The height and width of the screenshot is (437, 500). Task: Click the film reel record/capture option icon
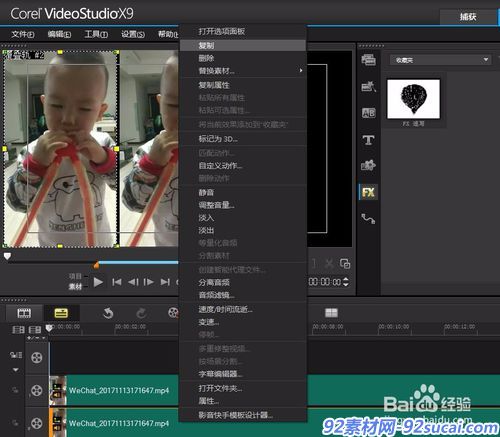173,313
